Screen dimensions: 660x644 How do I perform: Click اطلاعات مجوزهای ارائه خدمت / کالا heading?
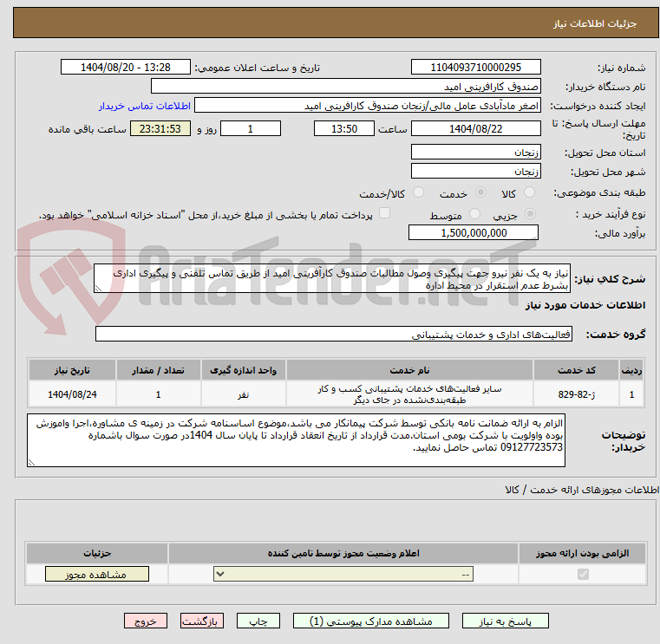click(582, 490)
